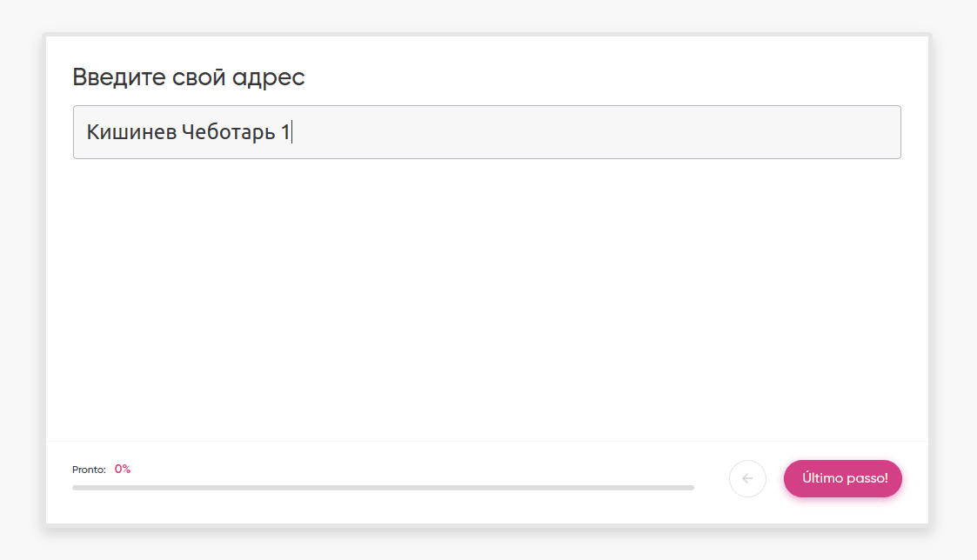Focus the address input field

(x=486, y=132)
